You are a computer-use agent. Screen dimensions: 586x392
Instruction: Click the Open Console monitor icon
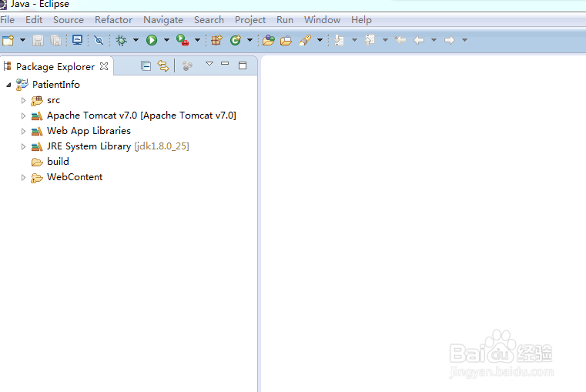tap(77, 40)
